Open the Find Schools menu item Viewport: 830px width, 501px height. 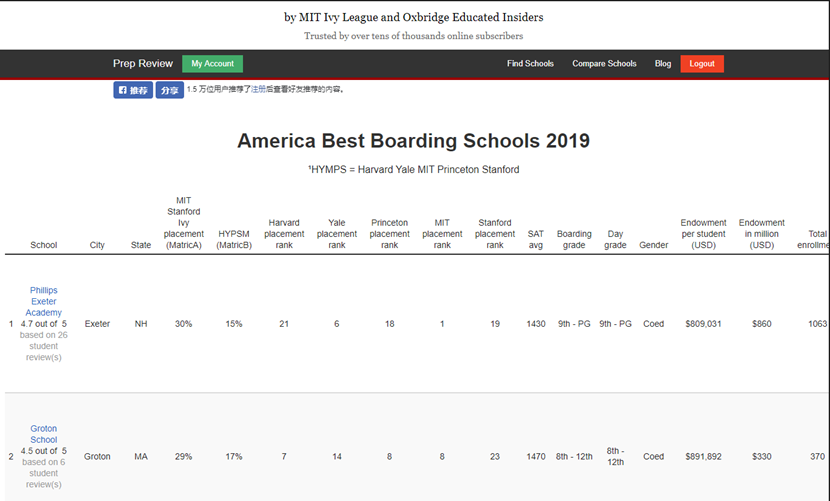tap(530, 64)
